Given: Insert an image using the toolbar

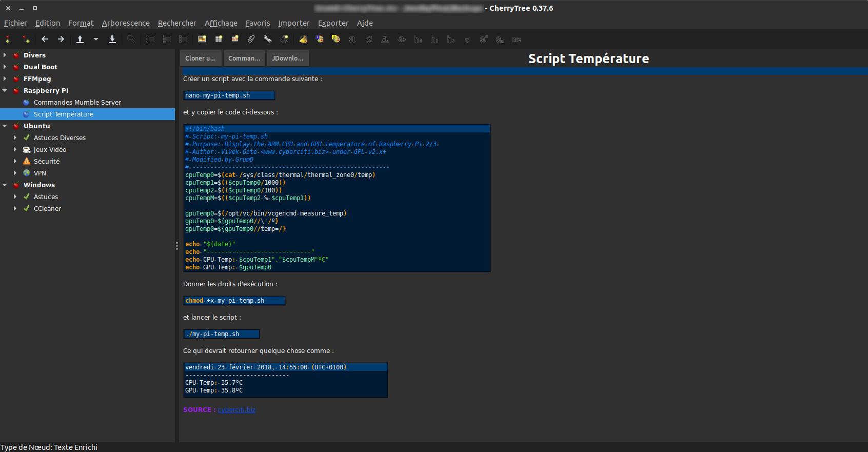Looking at the screenshot, I should pyautogui.click(x=202, y=40).
